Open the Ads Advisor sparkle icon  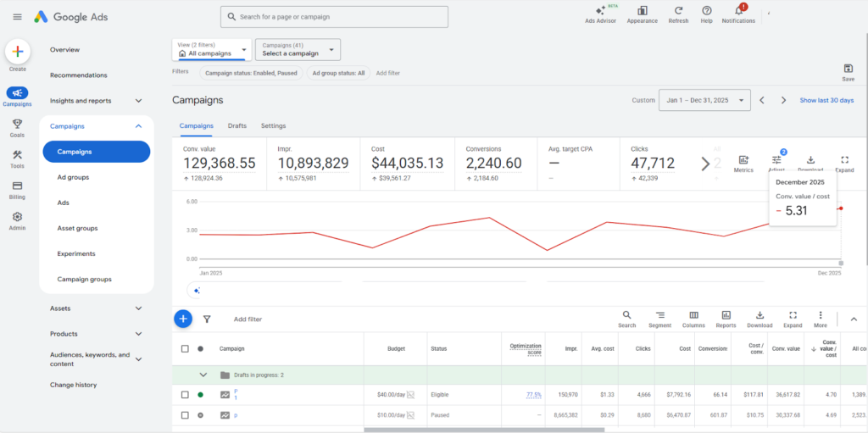point(600,10)
